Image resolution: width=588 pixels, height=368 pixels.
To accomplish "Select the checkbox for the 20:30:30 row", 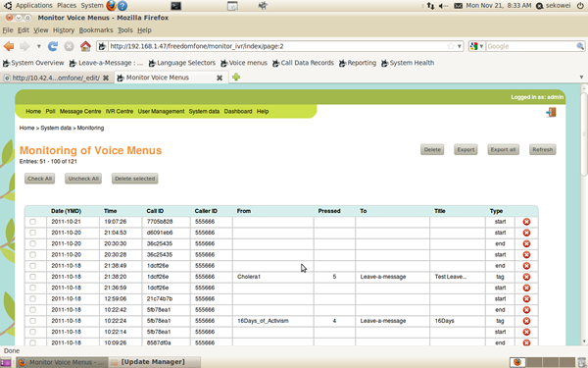I will [x=33, y=243].
